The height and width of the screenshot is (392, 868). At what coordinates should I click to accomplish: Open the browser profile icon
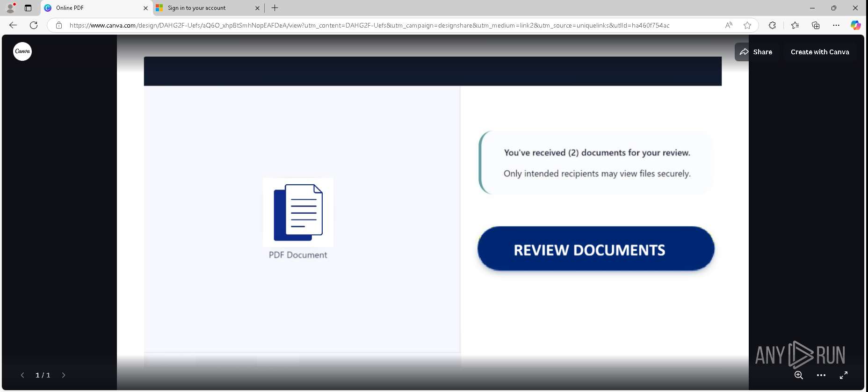click(10, 8)
